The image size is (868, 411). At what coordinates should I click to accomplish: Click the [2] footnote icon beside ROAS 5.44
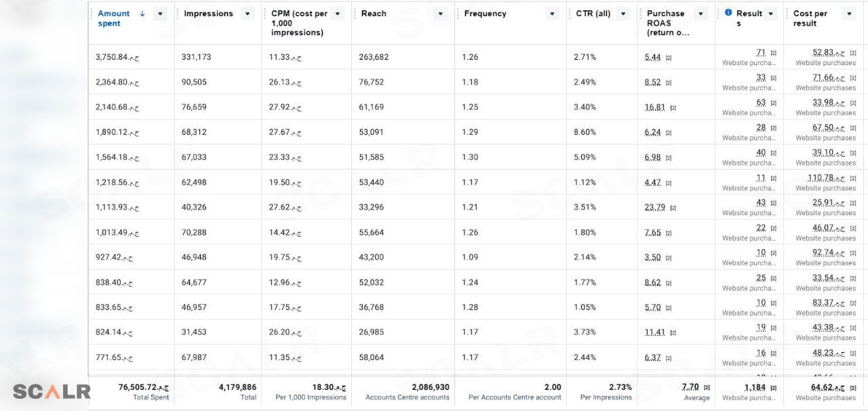[669, 58]
